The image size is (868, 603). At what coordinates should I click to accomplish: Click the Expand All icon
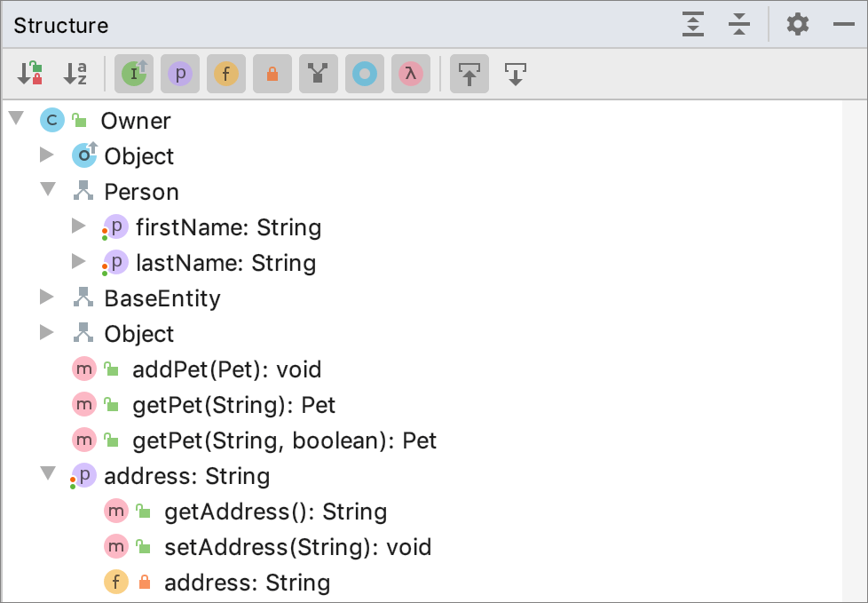pos(693,24)
